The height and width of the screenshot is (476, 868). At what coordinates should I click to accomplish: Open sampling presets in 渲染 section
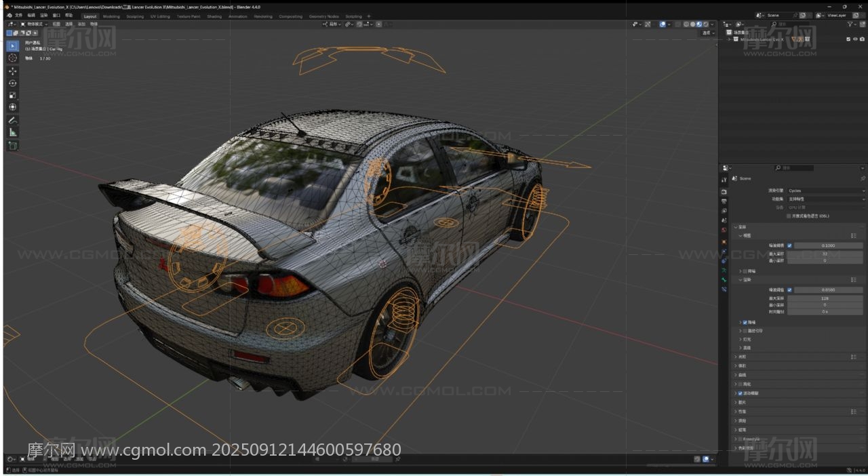click(x=854, y=279)
